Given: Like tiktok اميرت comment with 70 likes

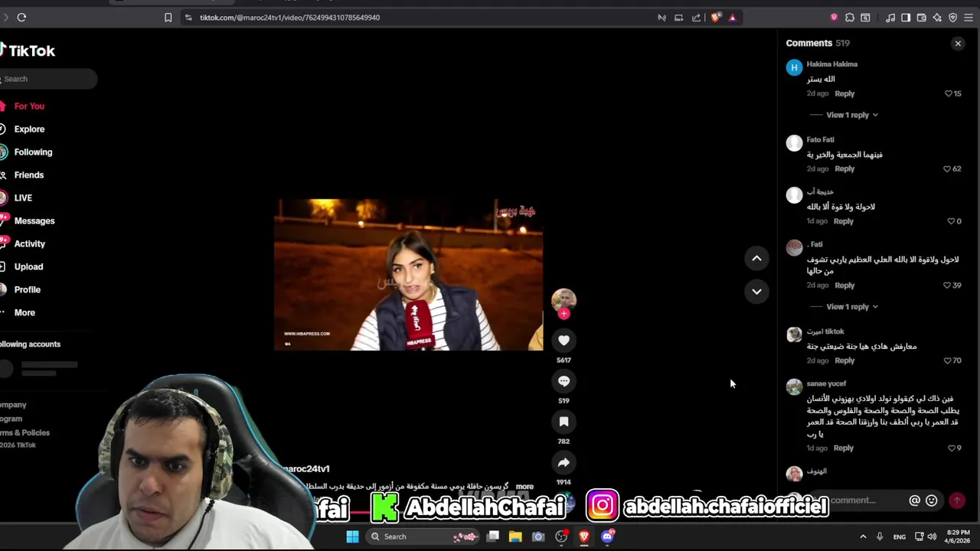Looking at the screenshot, I should click(x=947, y=360).
